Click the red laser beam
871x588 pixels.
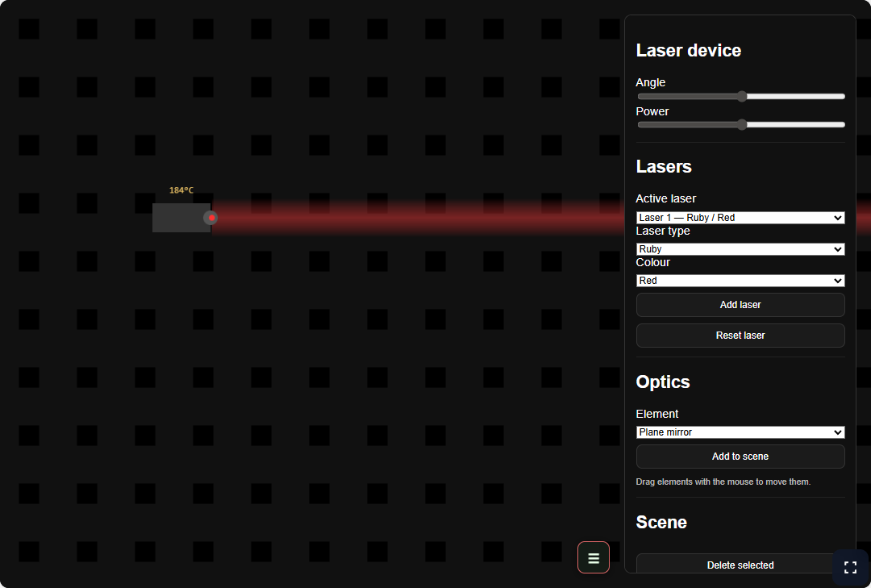[x=418, y=218]
